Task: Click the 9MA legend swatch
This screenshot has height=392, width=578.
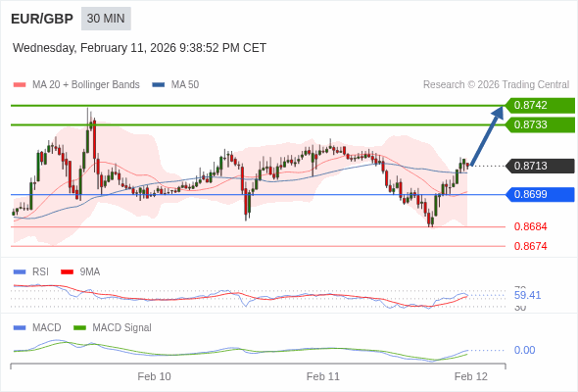Action: (67, 272)
